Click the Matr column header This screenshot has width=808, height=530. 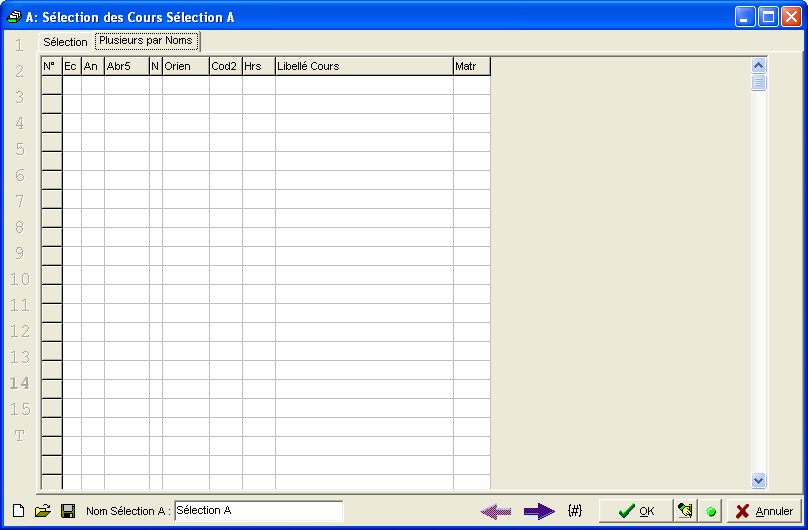pyautogui.click(x=472, y=66)
